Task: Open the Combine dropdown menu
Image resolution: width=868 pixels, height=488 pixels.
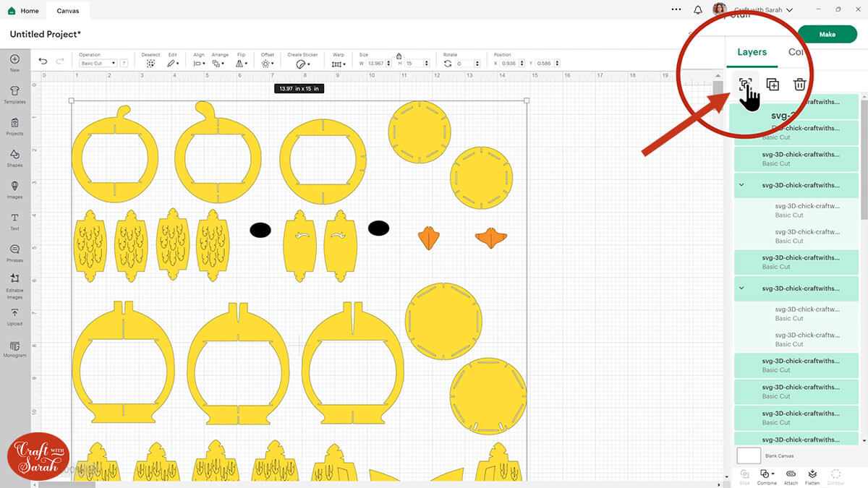Action: [x=767, y=475]
